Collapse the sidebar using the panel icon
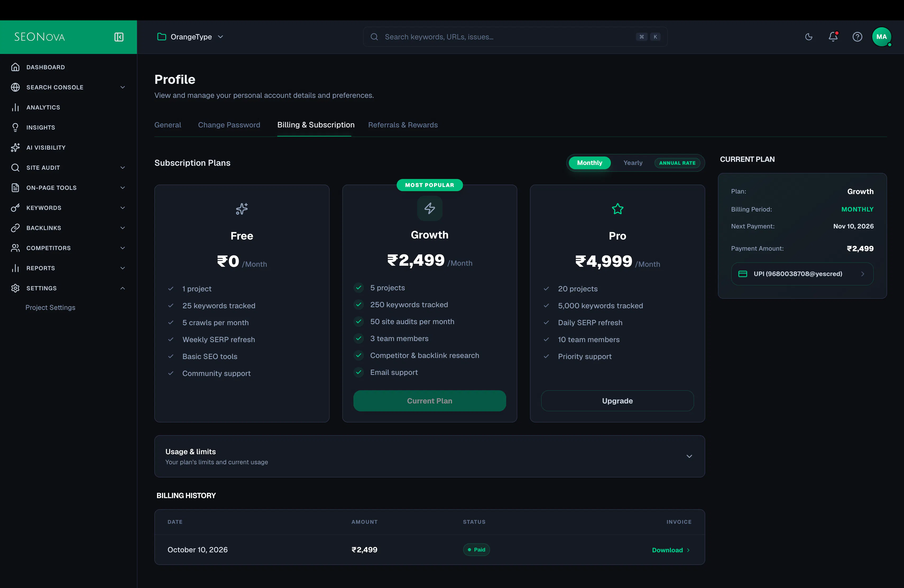Viewport: 904px width, 588px height. pos(119,37)
